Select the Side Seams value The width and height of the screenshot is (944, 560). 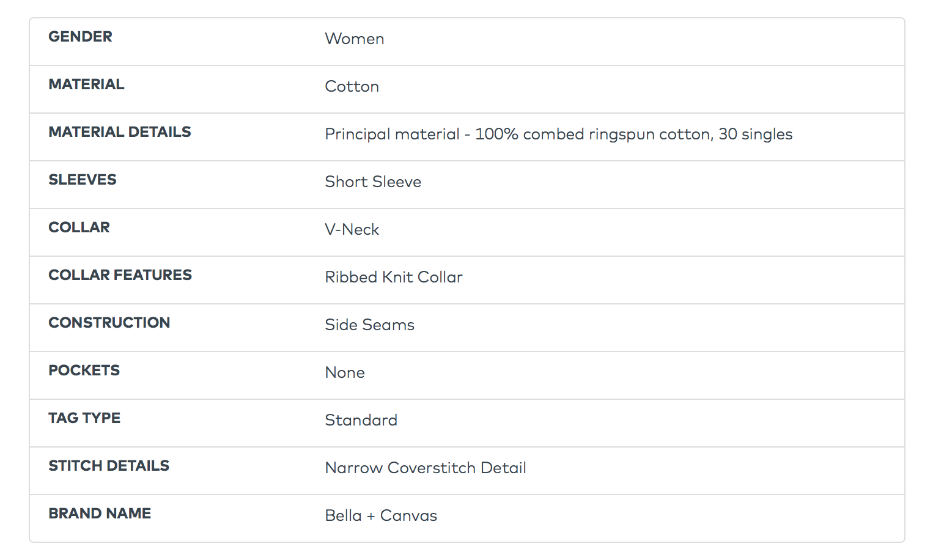click(x=369, y=325)
